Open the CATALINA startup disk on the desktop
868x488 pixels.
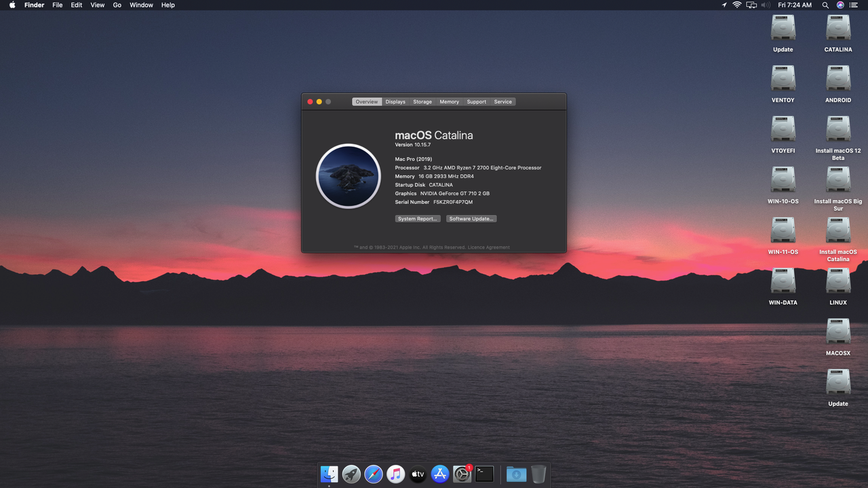coord(837,27)
